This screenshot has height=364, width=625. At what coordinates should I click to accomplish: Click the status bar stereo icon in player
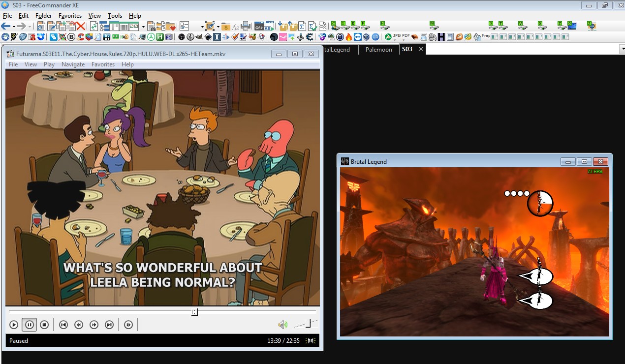pyautogui.click(x=311, y=340)
